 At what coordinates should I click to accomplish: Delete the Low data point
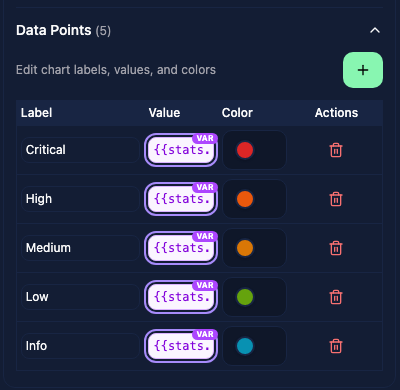pyautogui.click(x=336, y=297)
